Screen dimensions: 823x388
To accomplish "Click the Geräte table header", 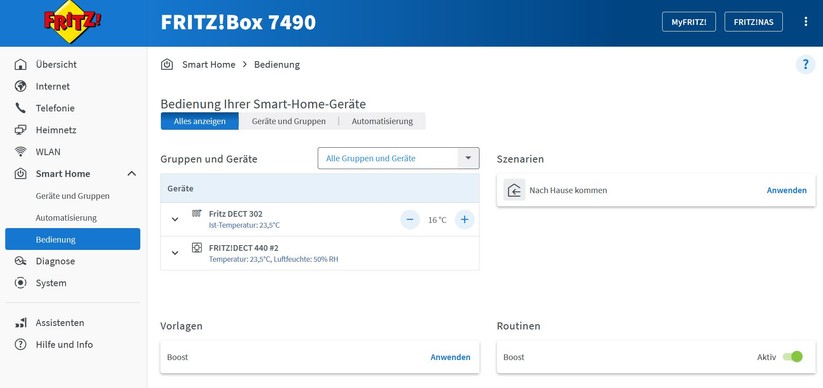I will tap(320, 188).
